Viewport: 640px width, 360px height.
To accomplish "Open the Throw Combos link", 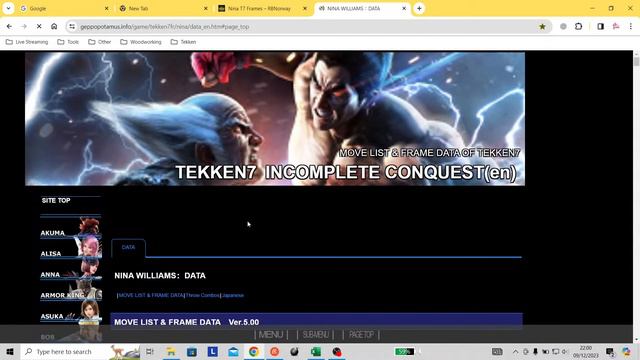I will 202,295.
